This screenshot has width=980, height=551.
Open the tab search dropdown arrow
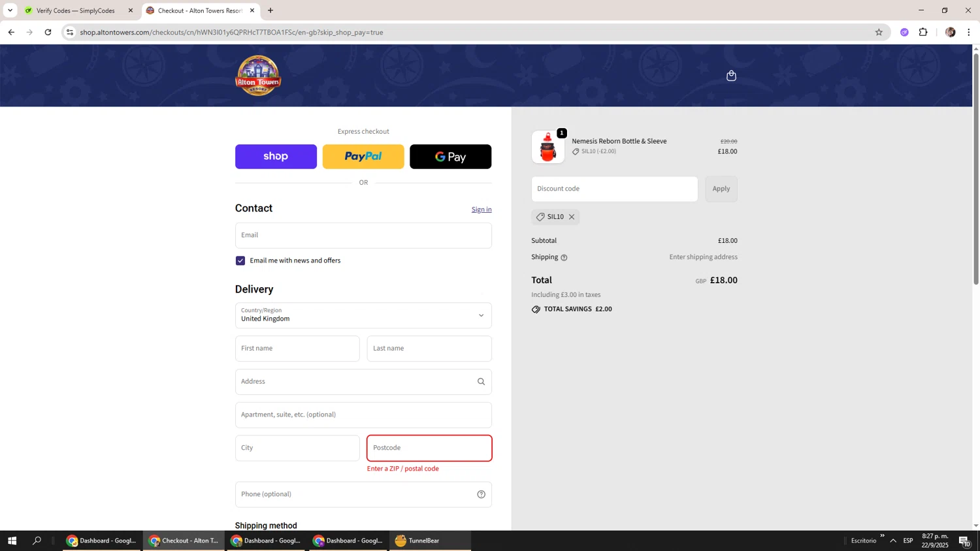click(x=10, y=10)
